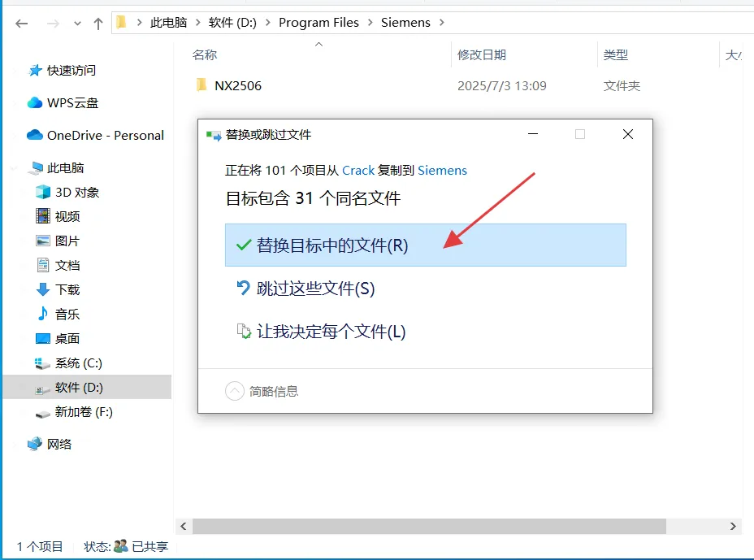Click the 桌面 desktop icon

(x=43, y=339)
